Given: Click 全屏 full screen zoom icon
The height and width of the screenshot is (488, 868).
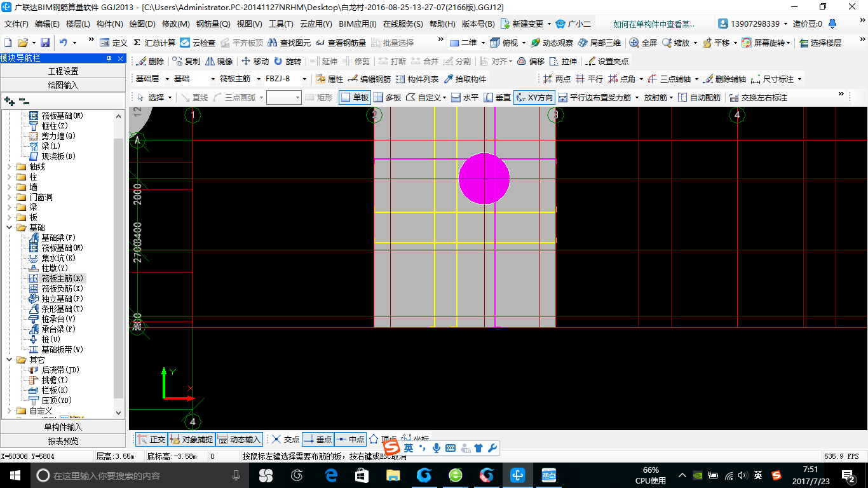Looking at the screenshot, I should (x=643, y=43).
